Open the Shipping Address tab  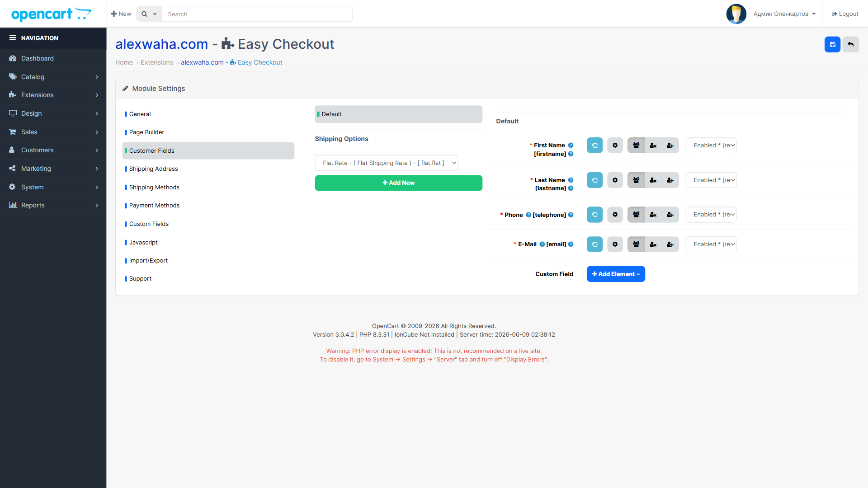click(208, 169)
